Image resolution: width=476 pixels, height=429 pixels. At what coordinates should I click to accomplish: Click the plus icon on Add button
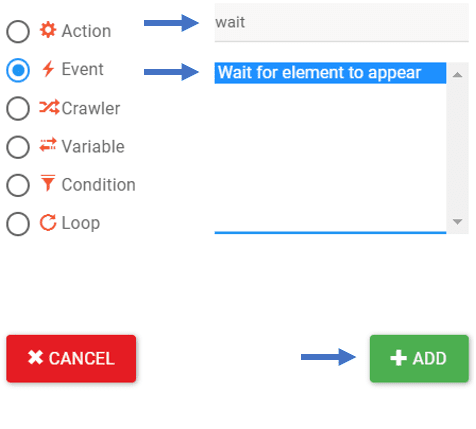click(398, 358)
